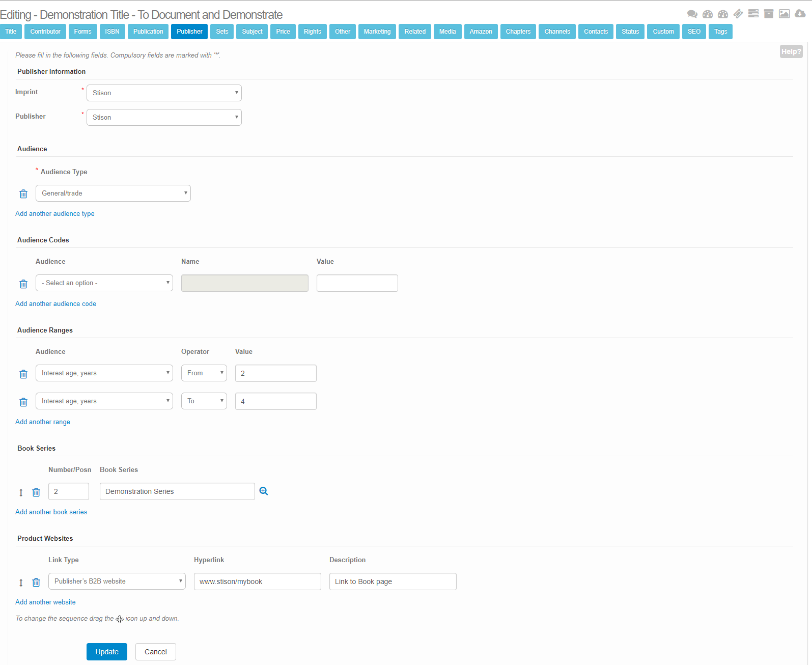Search book series with magnifier icon
Viewport: 812px width, 665px height.
pos(264,491)
